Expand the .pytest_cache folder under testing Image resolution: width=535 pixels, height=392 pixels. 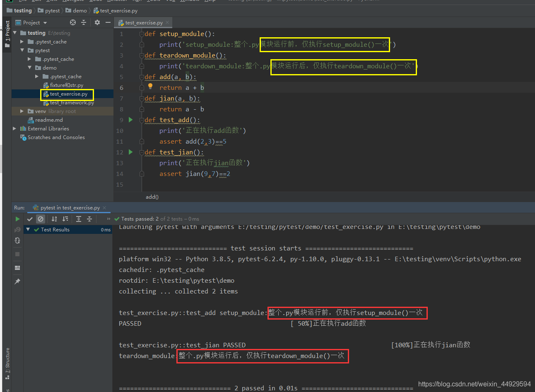[22, 41]
